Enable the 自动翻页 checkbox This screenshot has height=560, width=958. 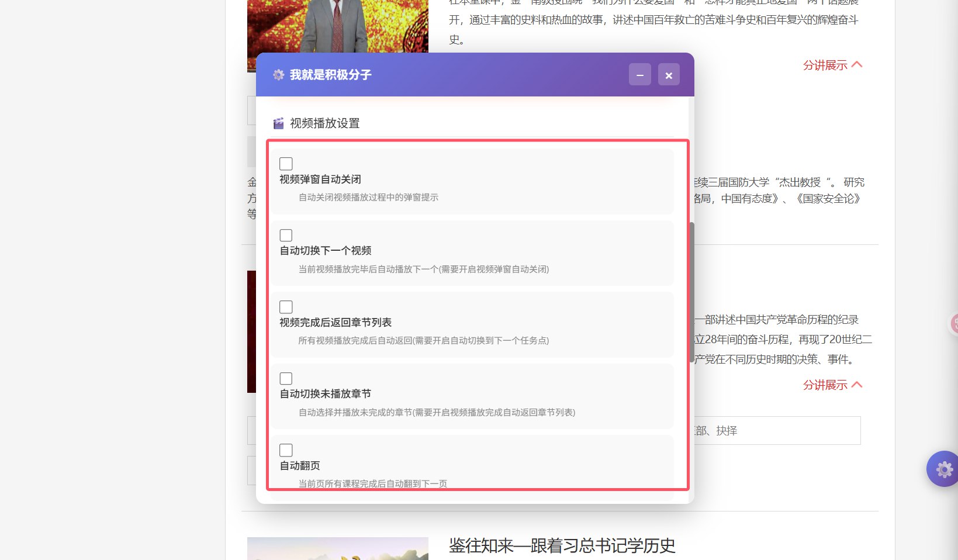(x=286, y=450)
